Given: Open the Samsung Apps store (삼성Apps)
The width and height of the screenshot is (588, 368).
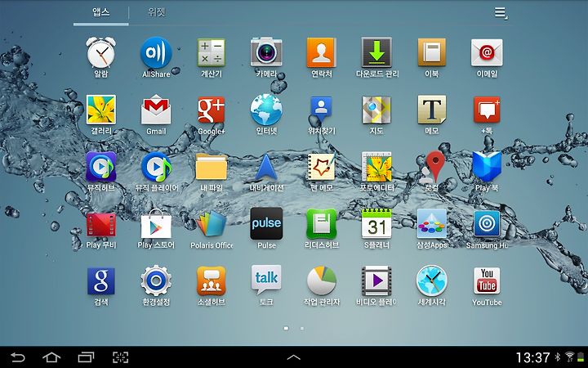Looking at the screenshot, I should pyautogui.click(x=432, y=224).
